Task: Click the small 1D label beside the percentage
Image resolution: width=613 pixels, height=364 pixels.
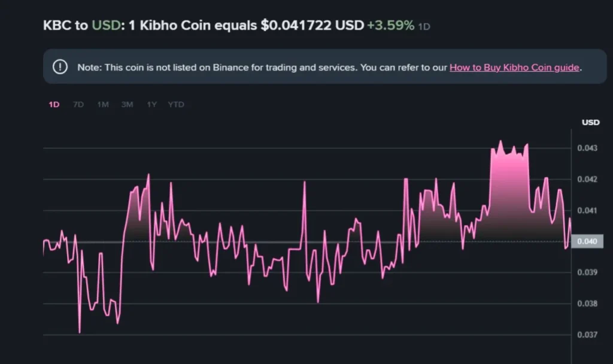Action: click(424, 28)
